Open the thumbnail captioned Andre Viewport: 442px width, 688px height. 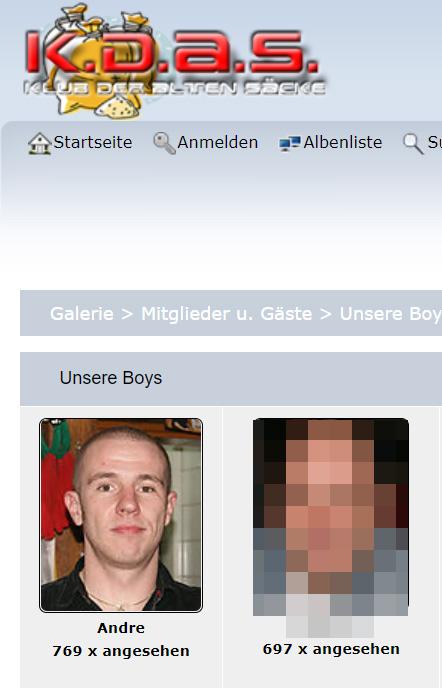click(121, 515)
